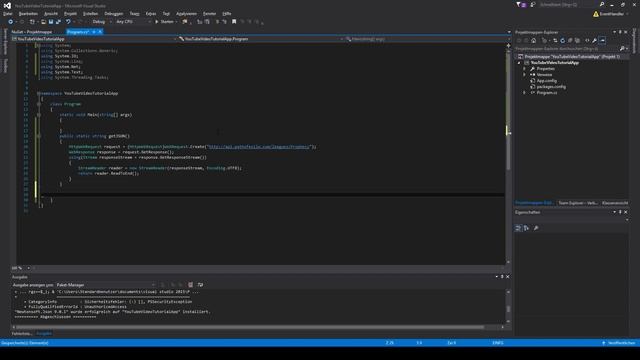
Task: Click the View Code icon in explorer toolbar
Action: click(587, 40)
